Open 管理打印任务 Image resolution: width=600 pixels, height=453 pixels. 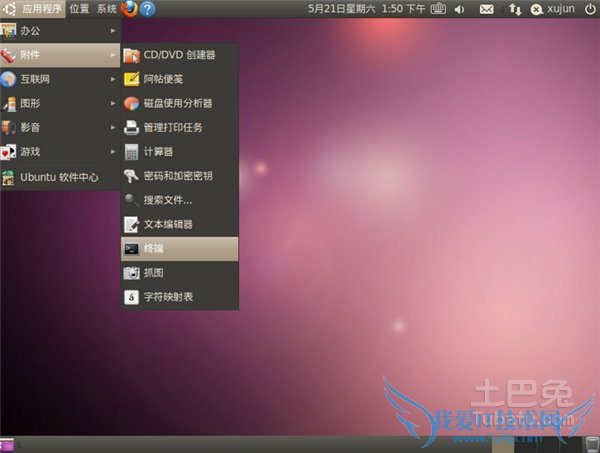click(x=179, y=127)
